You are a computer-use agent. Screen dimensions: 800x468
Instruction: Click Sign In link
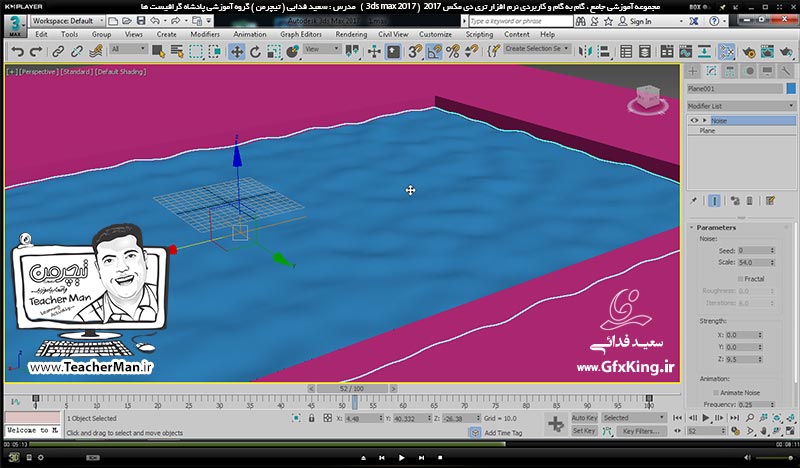640,21
